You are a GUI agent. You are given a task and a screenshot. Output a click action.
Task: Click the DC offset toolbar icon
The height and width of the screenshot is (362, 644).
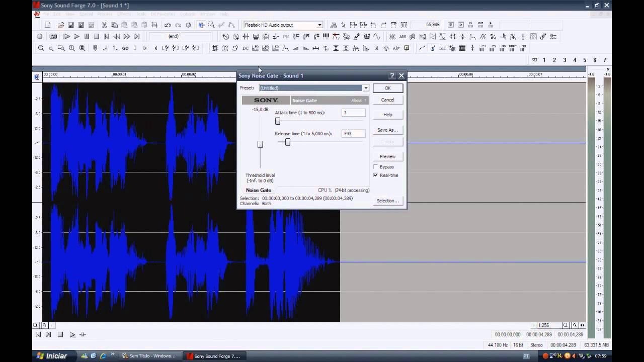[246, 48]
